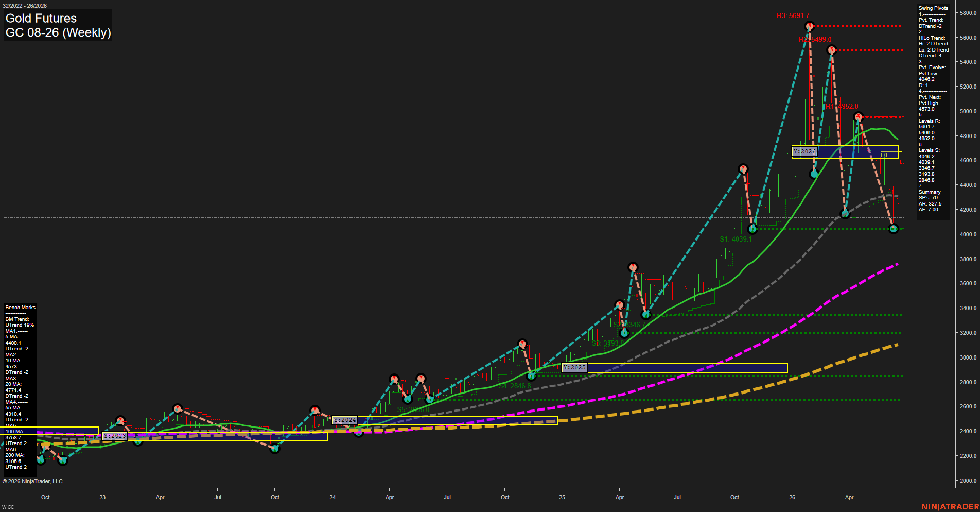Click the '20 MA:' benchmark label
The width and height of the screenshot is (980, 512).
[x=13, y=384]
